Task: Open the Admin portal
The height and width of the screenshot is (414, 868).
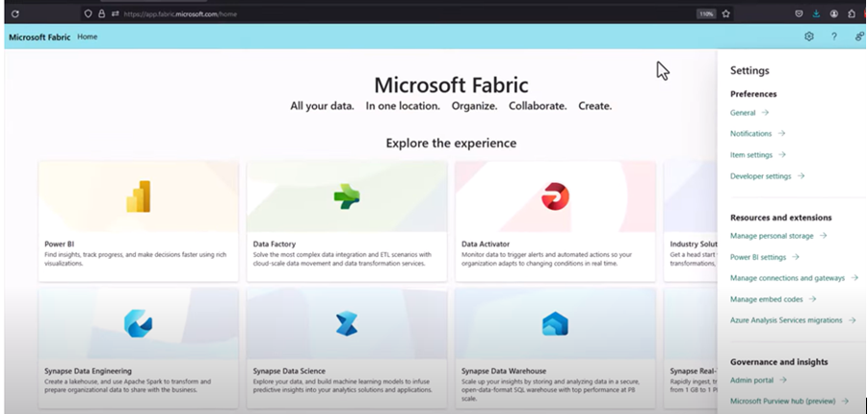Action: coord(751,380)
